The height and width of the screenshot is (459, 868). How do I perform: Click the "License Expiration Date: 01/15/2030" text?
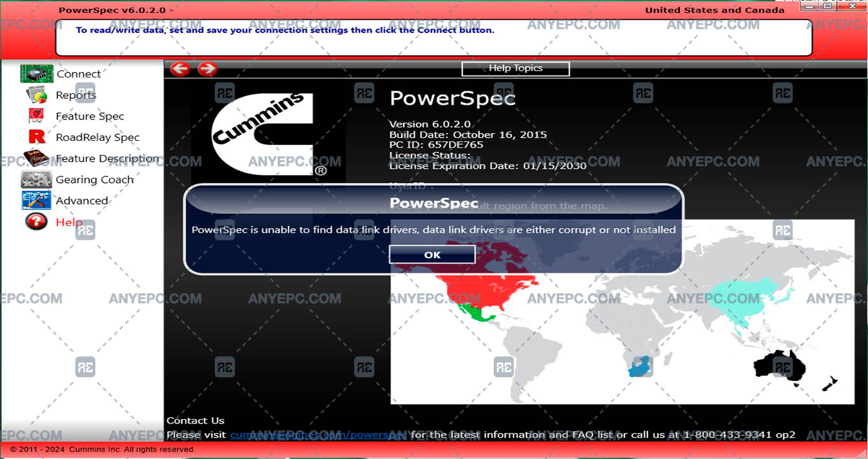tap(488, 165)
